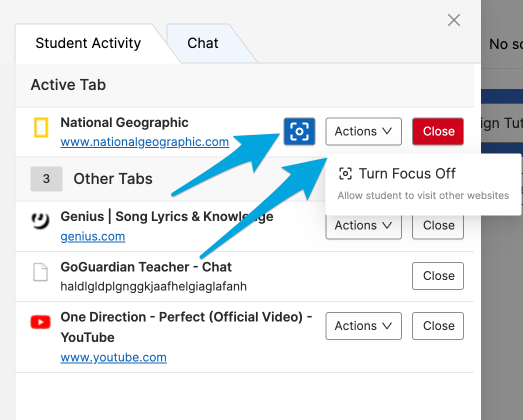Open Actions dropdown for YouTube tab
The width and height of the screenshot is (523, 420).
pos(363,326)
